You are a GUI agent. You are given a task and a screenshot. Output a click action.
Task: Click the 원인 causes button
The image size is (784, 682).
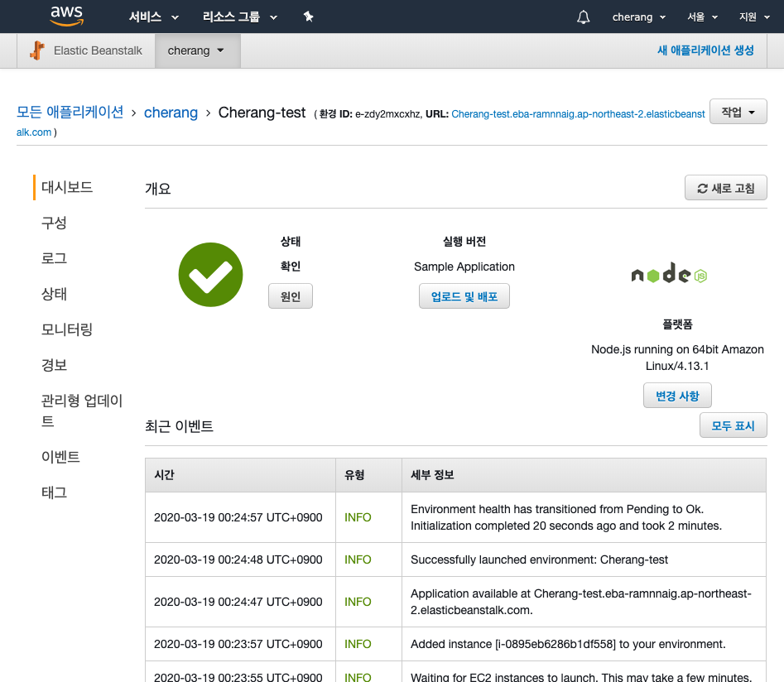pyautogui.click(x=290, y=296)
